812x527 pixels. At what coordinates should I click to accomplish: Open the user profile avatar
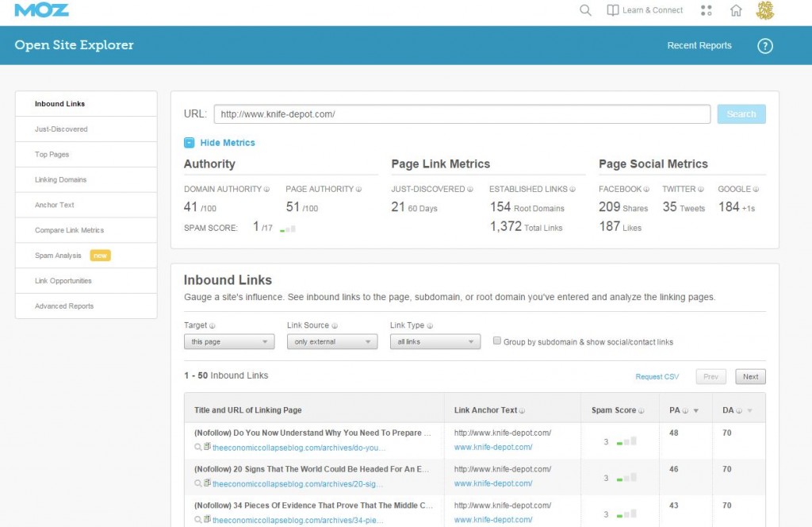(765, 10)
